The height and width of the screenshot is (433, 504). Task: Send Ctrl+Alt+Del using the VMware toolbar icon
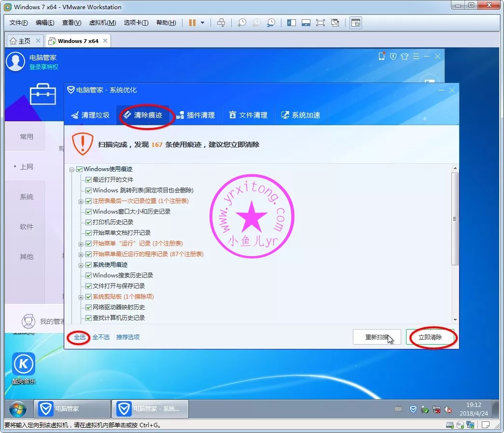(x=222, y=22)
